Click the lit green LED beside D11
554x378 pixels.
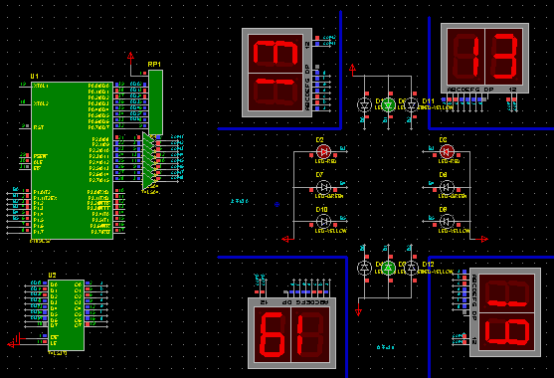point(388,105)
